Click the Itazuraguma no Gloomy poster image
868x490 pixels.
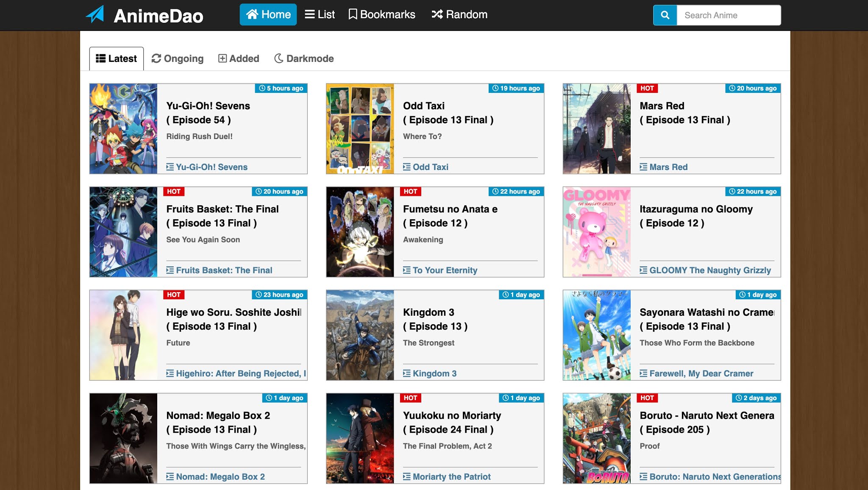(596, 232)
